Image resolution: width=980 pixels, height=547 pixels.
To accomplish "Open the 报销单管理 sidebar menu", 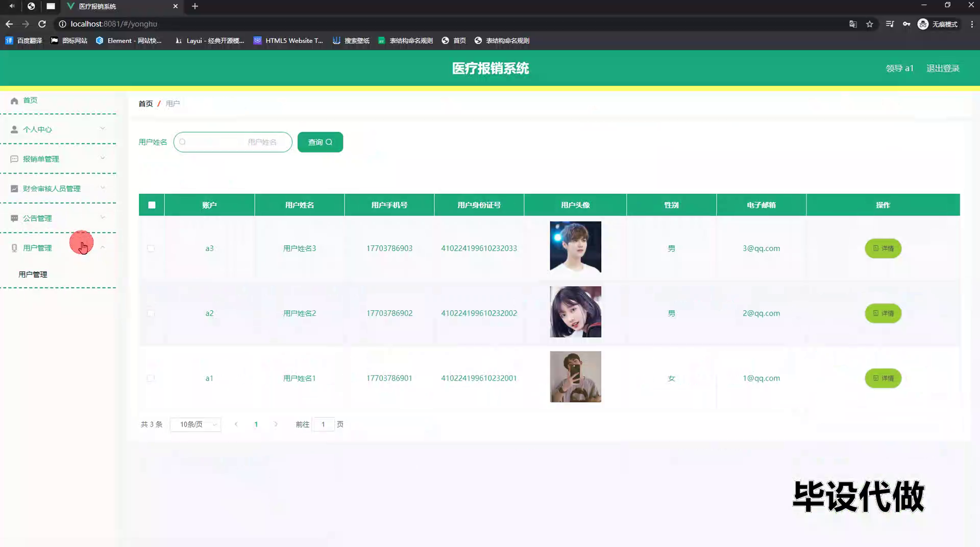I will click(58, 159).
